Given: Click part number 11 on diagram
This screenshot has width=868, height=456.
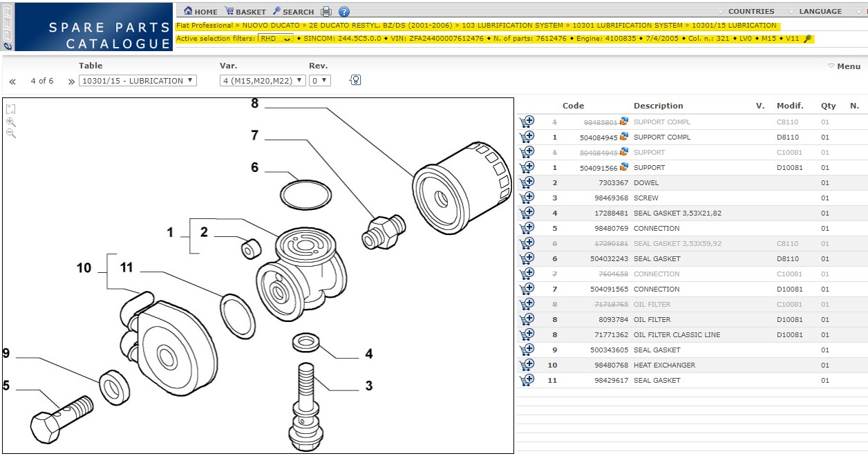Looking at the screenshot, I should [x=126, y=267].
